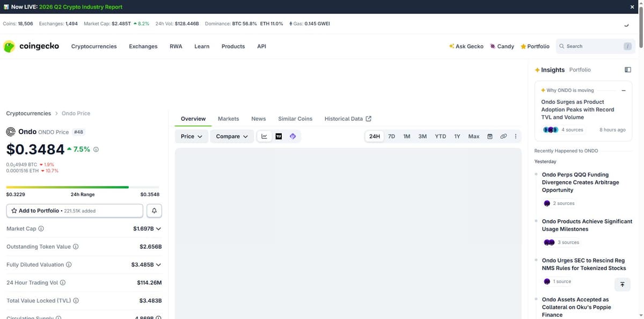Screen dimensions: 644x319
Task: Open Candy rewards
Action: 502,46
